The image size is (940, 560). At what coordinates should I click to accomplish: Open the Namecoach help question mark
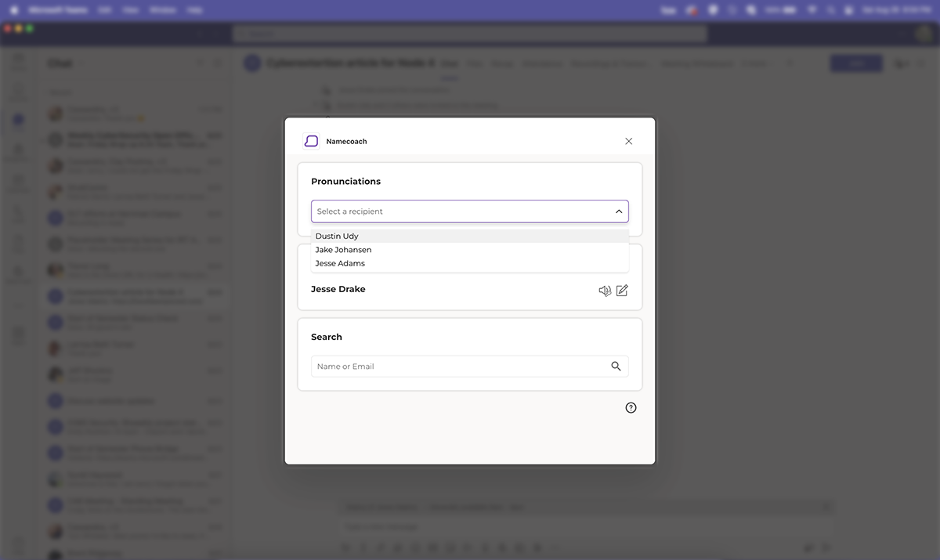point(631,408)
